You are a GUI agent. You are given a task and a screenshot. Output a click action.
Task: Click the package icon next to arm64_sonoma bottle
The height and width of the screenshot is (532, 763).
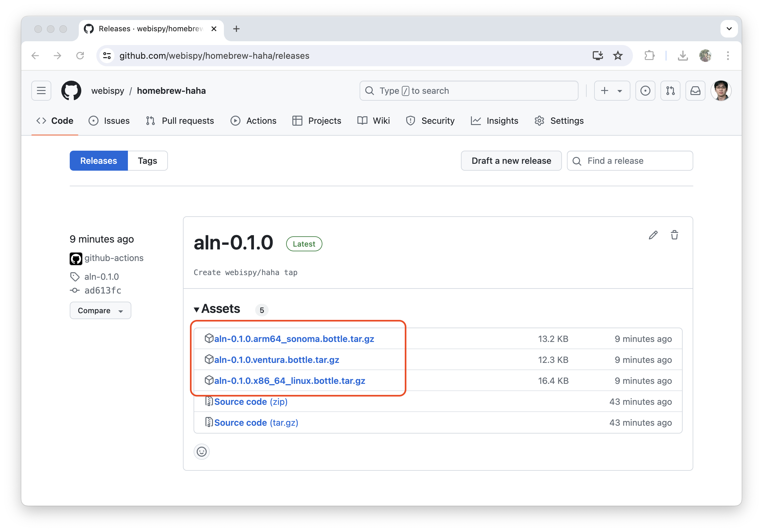click(209, 339)
